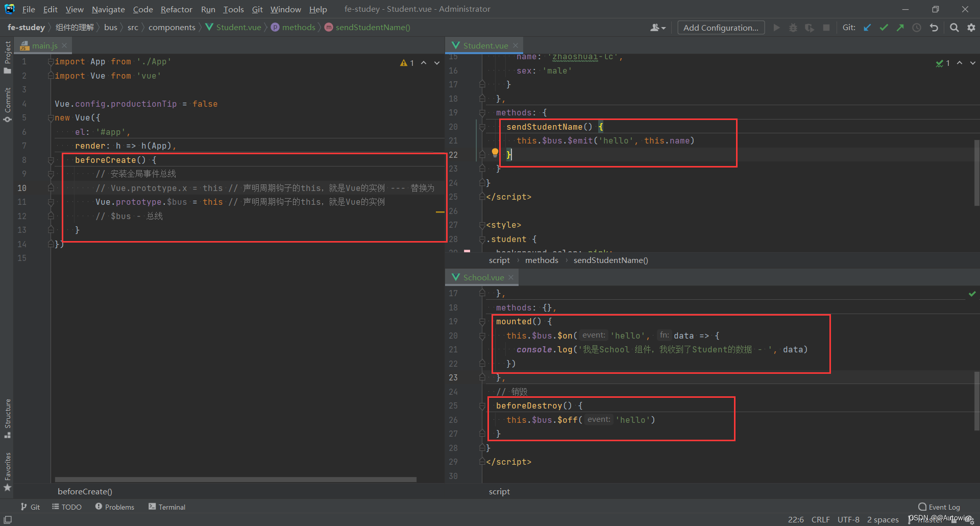This screenshot has height=526, width=980.
Task: Switch to the main.js editor tab
Action: [x=44, y=45]
